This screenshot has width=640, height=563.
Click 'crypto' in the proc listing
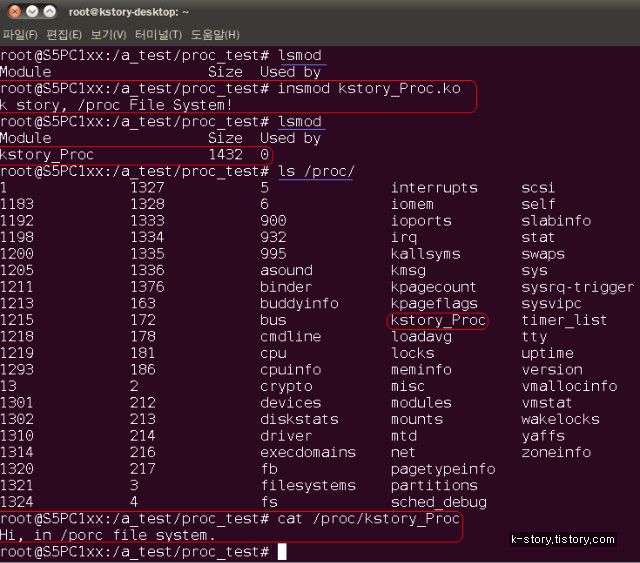point(287,387)
